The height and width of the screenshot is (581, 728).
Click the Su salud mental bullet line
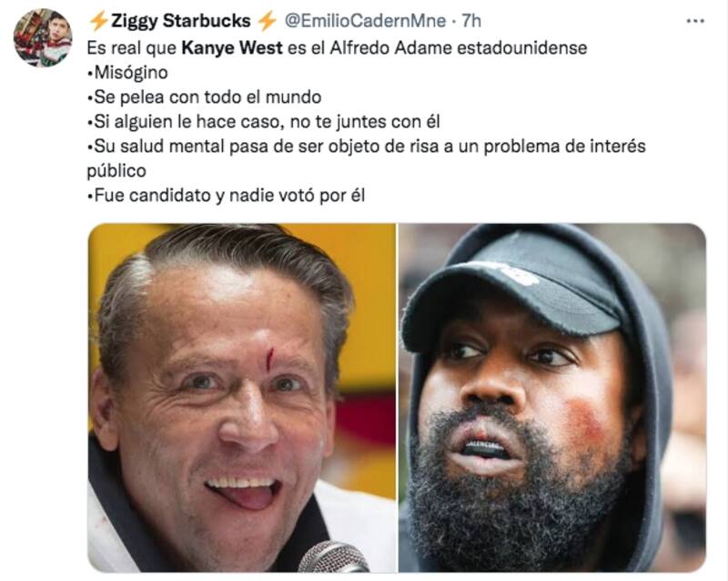(x=367, y=147)
